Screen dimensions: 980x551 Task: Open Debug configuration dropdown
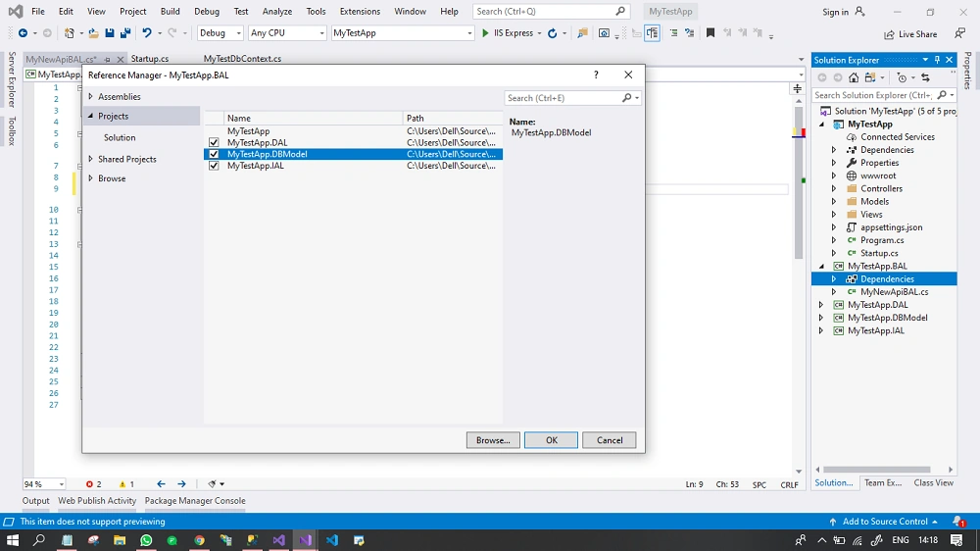220,33
